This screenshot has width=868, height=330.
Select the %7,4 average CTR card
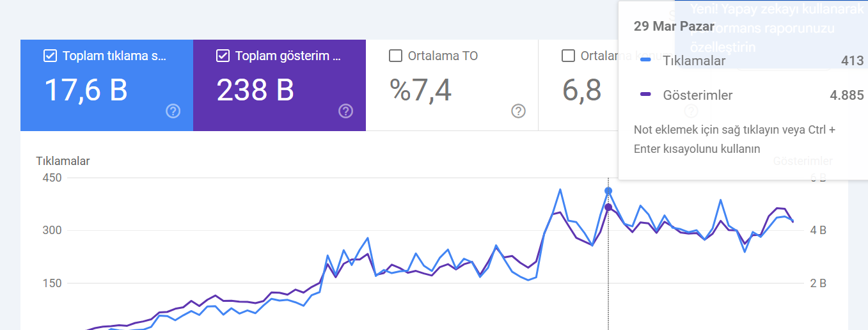point(452,85)
